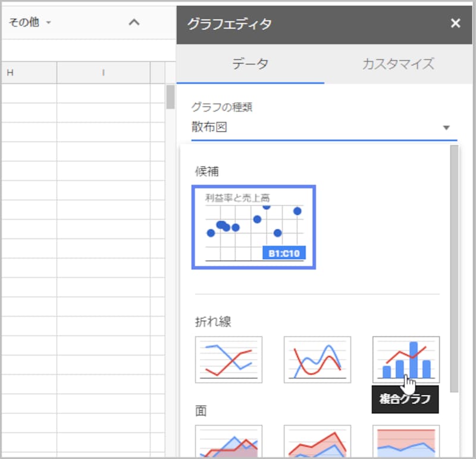This screenshot has height=459, width=476.
Task: Open the グラフの種類 chart type dropdown
Action: pos(446,127)
